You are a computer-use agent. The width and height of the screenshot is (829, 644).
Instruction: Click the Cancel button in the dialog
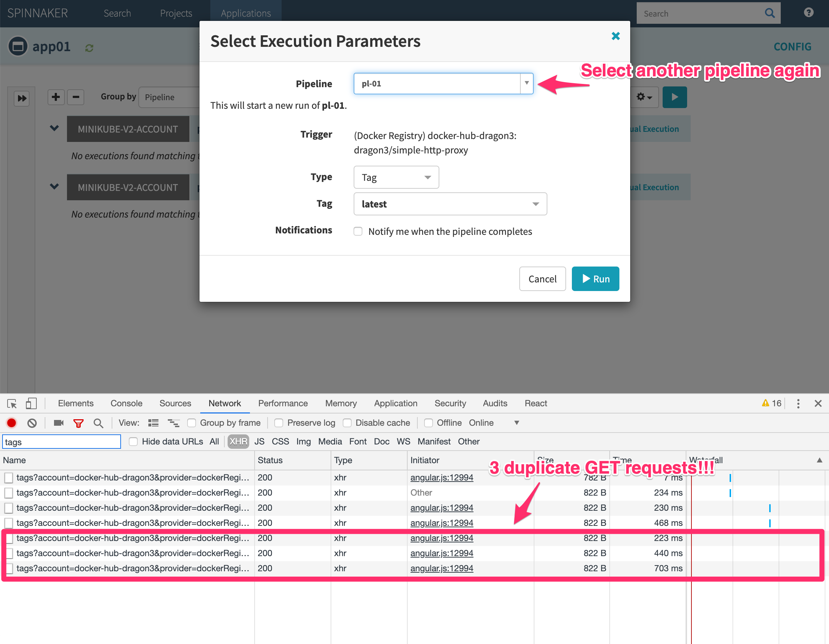542,279
